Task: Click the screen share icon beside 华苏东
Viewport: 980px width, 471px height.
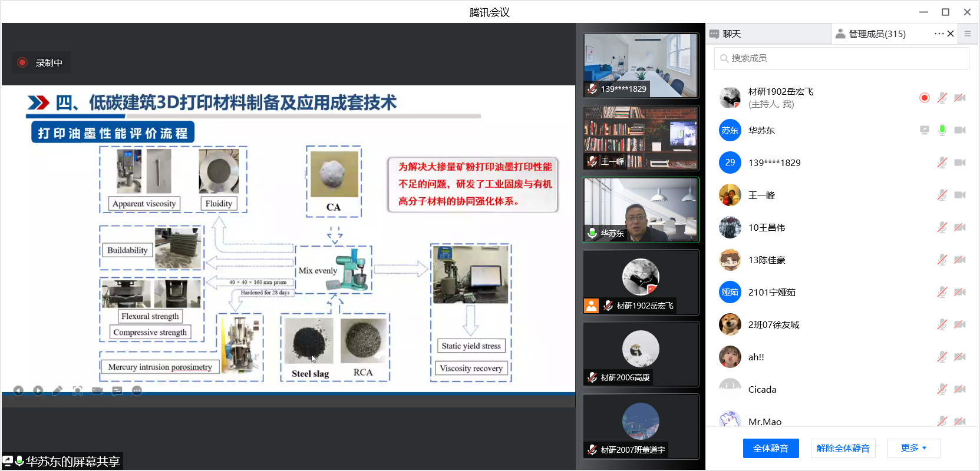Action: coord(924,130)
